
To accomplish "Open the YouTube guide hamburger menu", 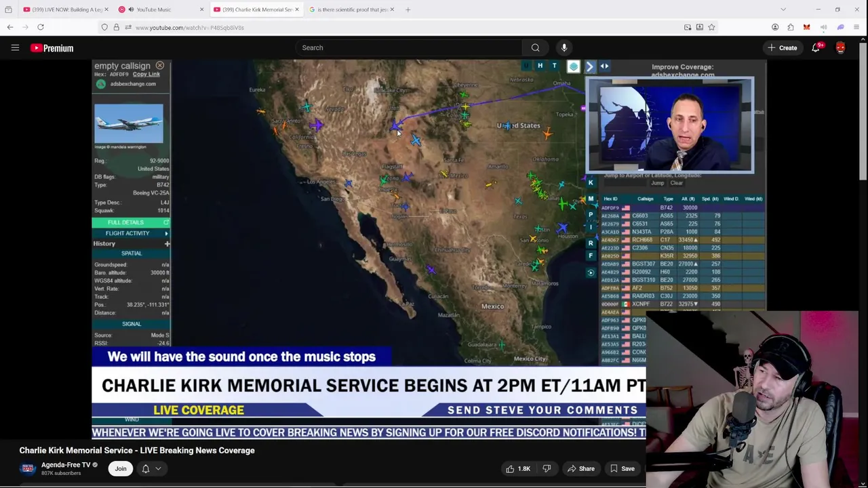I will click(15, 47).
